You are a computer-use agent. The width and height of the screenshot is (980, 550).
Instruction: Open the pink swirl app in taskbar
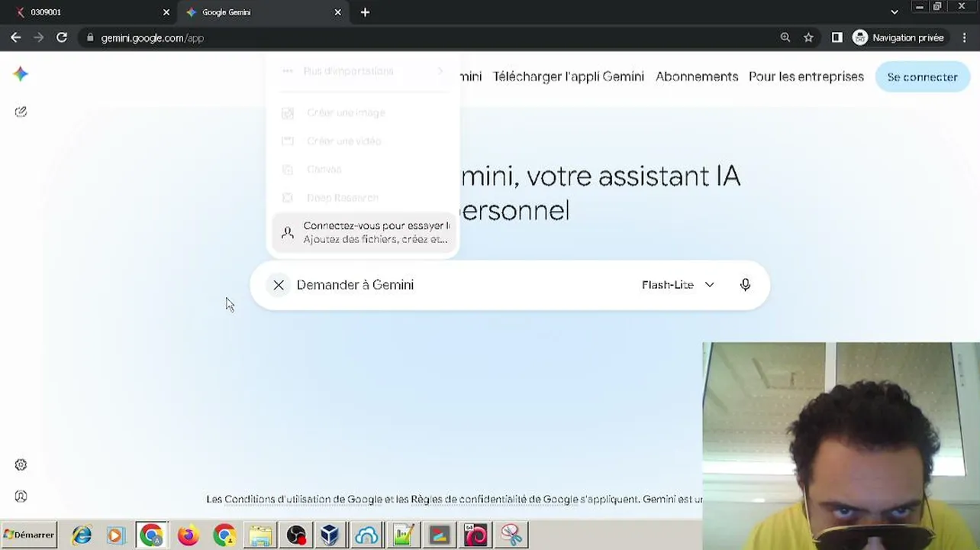[475, 535]
